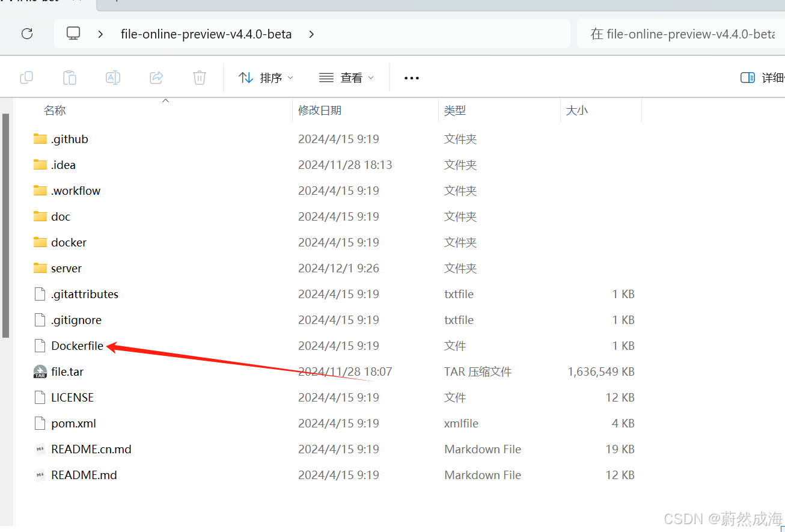Viewport: 785px width, 532px height.
Task: Click the .idea folder name
Action: [64, 165]
